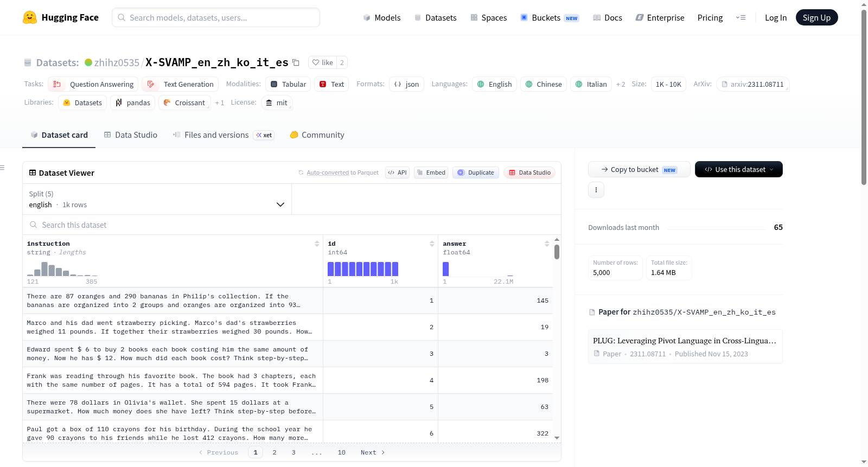The height and width of the screenshot is (467, 868).
Task: Like this dataset
Action: click(x=322, y=62)
